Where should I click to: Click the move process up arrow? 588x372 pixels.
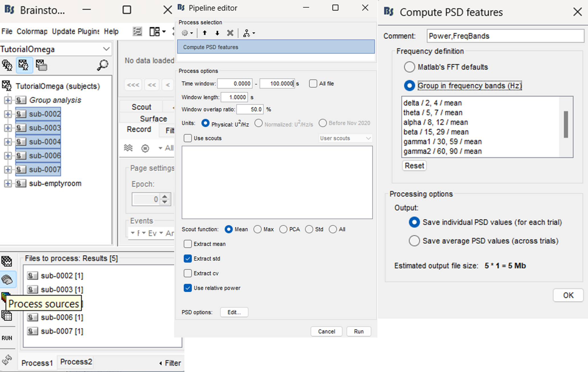coord(205,33)
